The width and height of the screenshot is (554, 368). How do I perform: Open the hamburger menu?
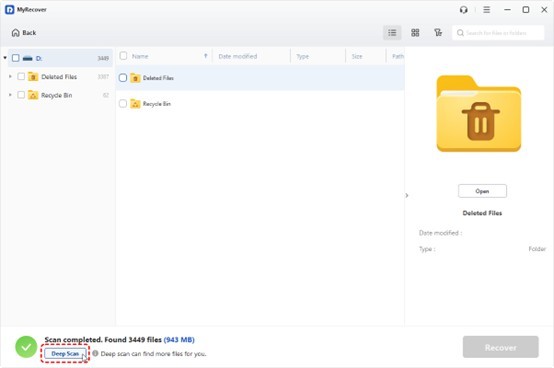coord(487,10)
